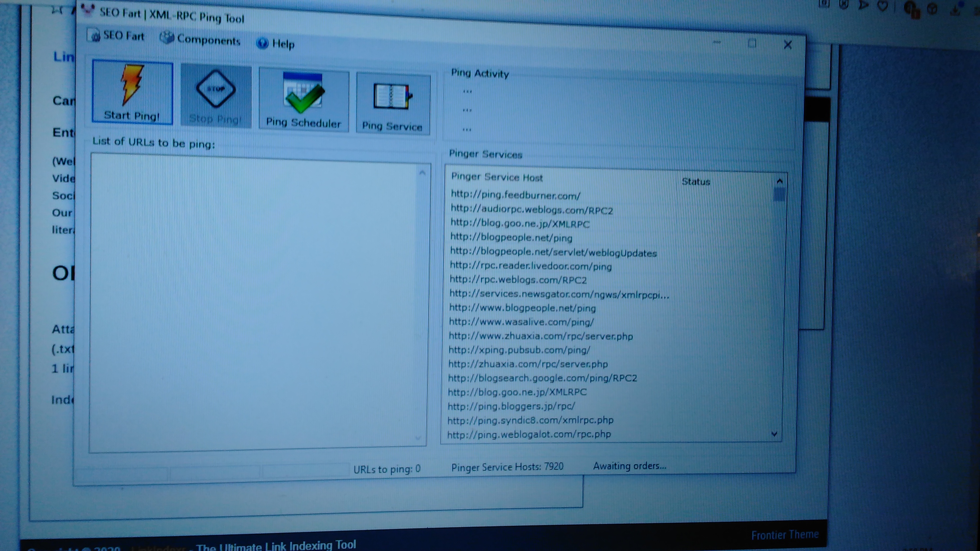This screenshot has height=551, width=980.
Task: Select the blogsearch.google.com ping host row
Action: click(542, 378)
